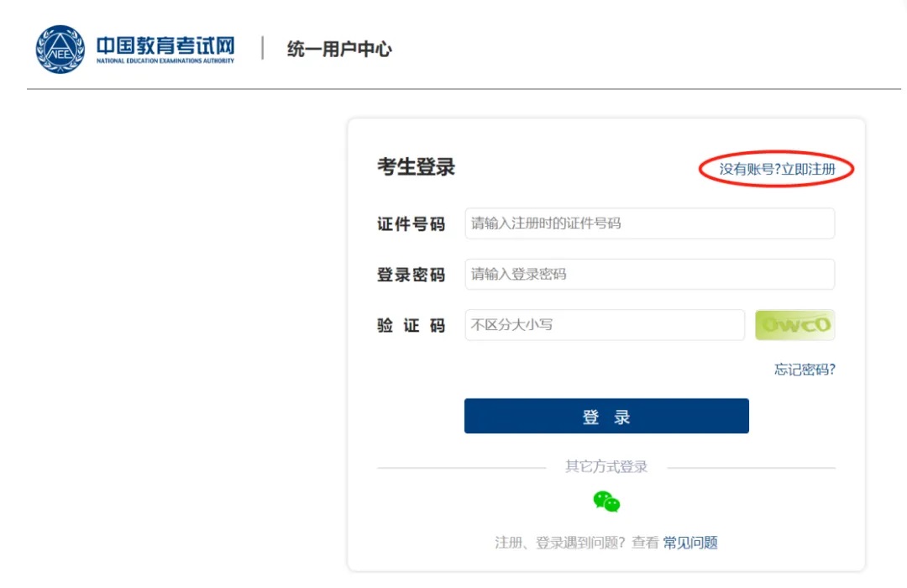
Task: Click the 考生登录 form heading
Action: coord(416,167)
